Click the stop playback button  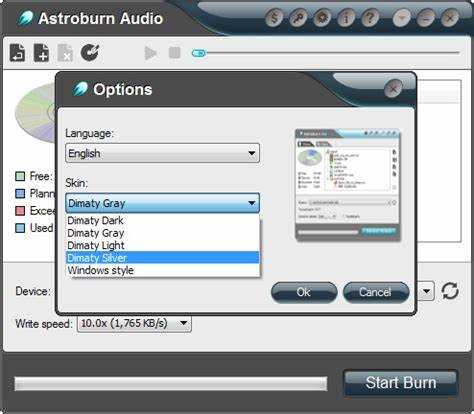[175, 53]
